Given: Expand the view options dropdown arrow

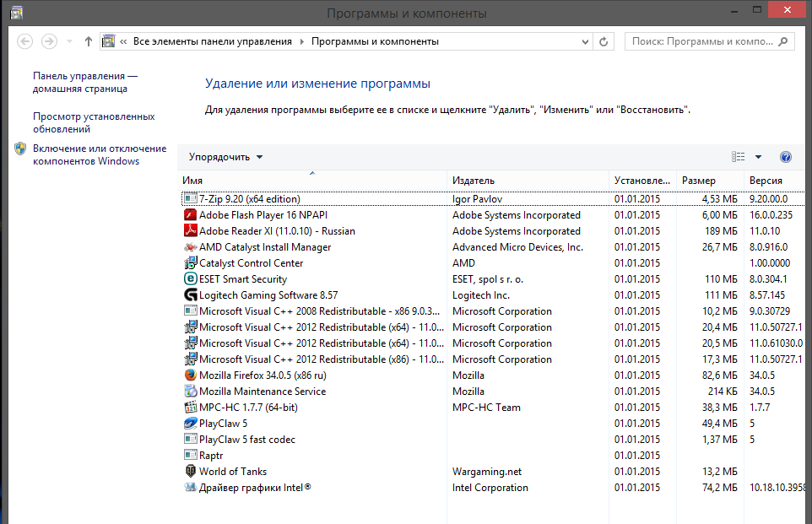Looking at the screenshot, I should [758, 157].
